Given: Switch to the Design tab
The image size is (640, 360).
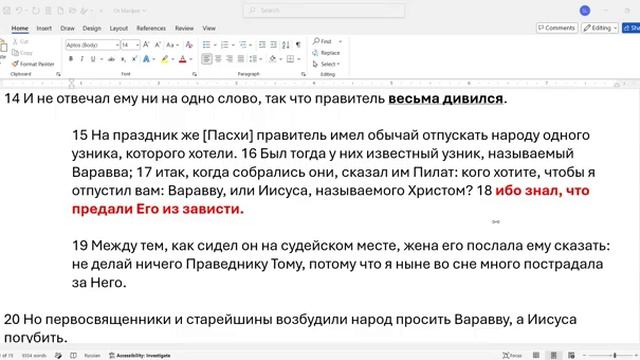Looking at the screenshot, I should (x=91, y=28).
